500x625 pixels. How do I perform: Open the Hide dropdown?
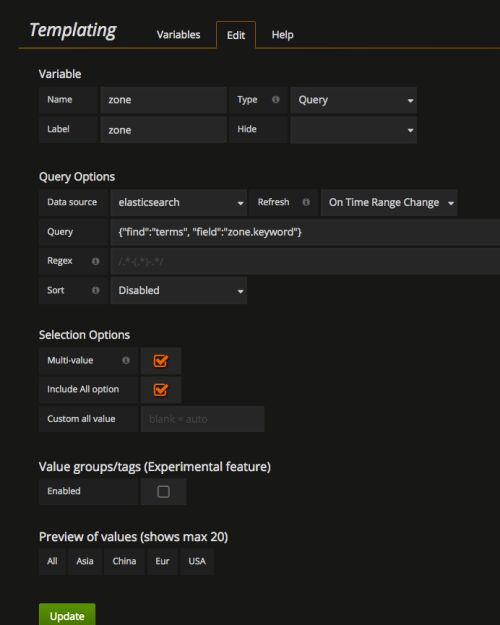[x=354, y=130]
